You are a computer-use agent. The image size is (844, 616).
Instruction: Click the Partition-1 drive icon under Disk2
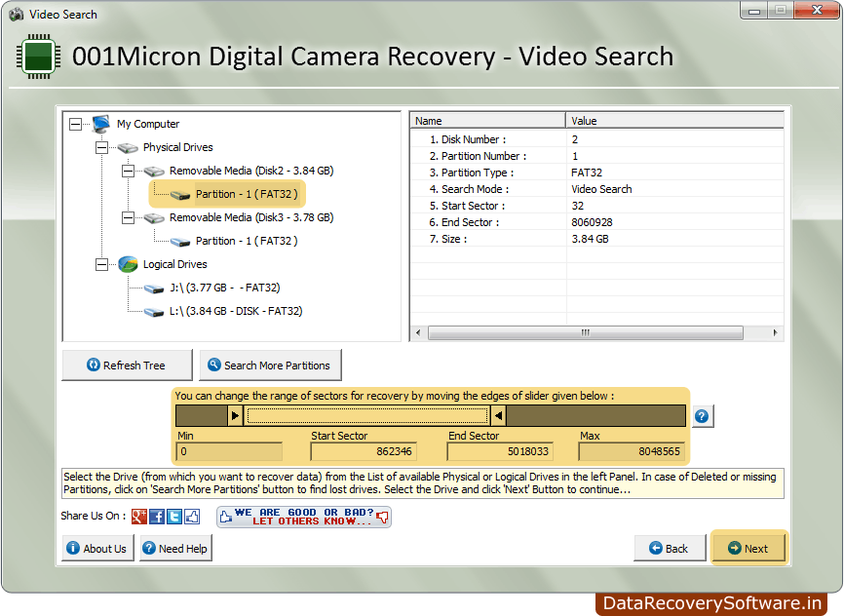click(180, 195)
